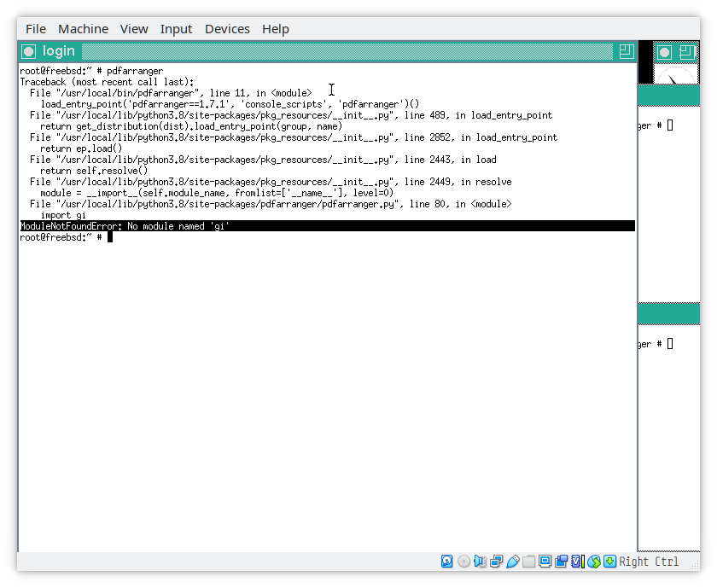717x588 pixels.
Task: Click the display settings indicator icon
Action: click(545, 562)
